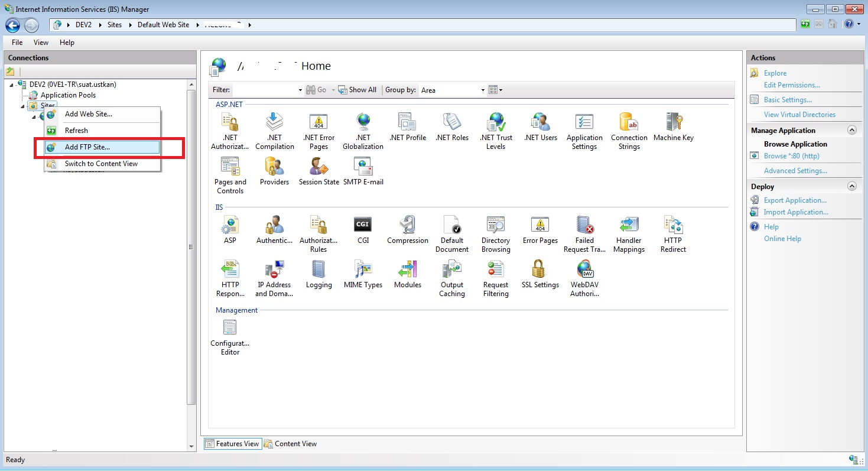Collapse the Deploy section
Image resolution: width=868 pixels, height=471 pixels.
coord(851,186)
